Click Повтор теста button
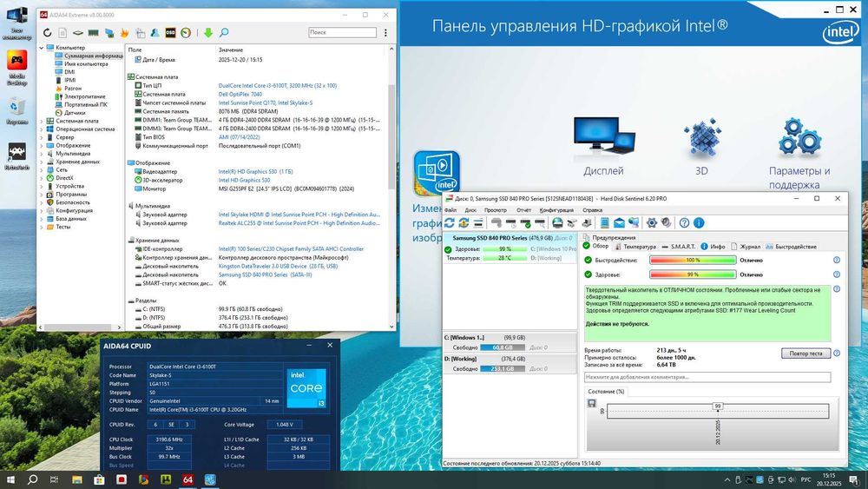This screenshot has width=868, height=489. 806,354
